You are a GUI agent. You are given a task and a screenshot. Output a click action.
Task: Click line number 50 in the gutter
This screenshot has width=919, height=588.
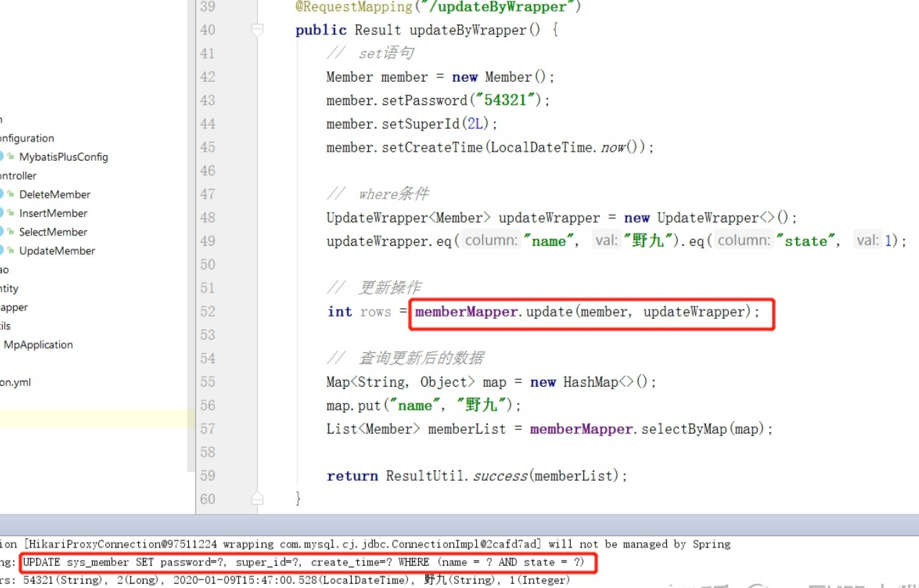207,264
